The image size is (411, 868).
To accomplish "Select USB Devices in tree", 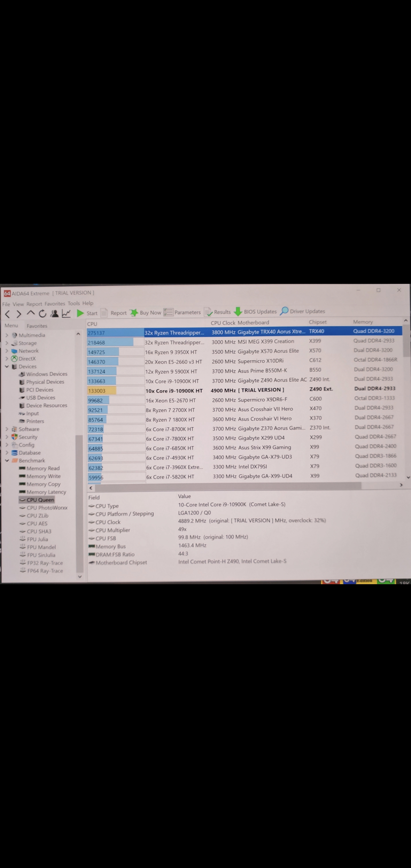I will (x=37, y=398).
